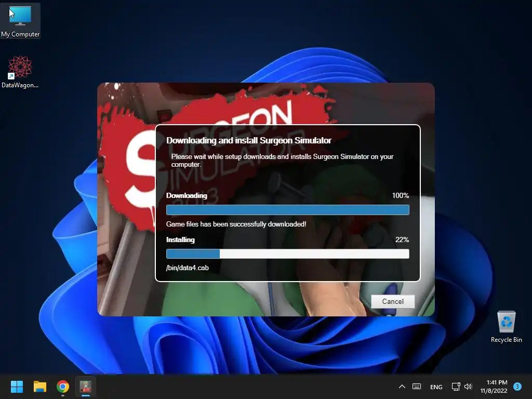This screenshot has width=532, height=399.
Task: Open the Windows Start menu
Action: click(x=17, y=387)
